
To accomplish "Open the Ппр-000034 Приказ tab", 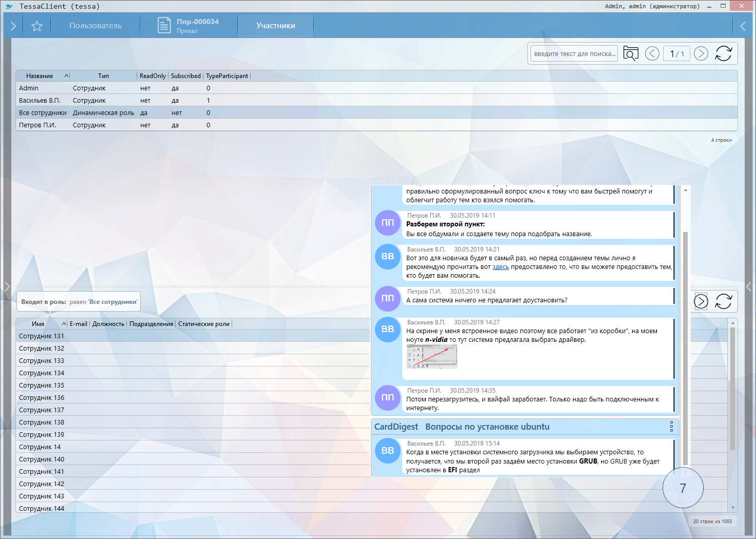I will (188, 26).
